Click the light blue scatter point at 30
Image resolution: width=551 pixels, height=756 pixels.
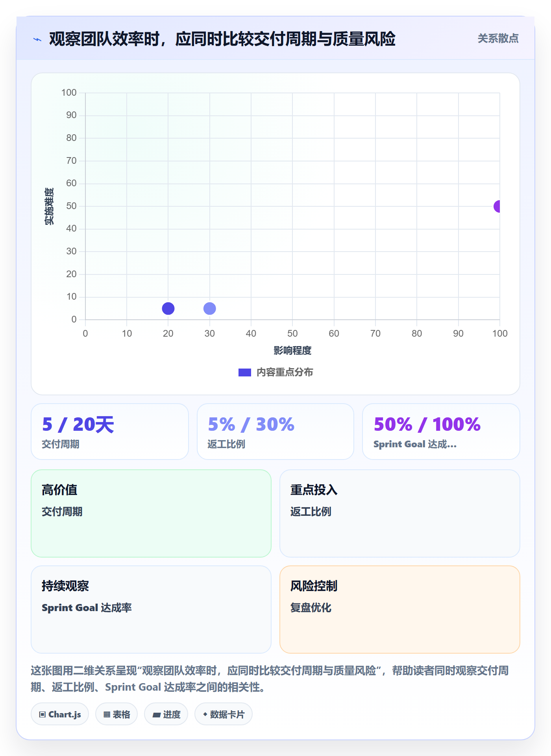click(x=209, y=308)
